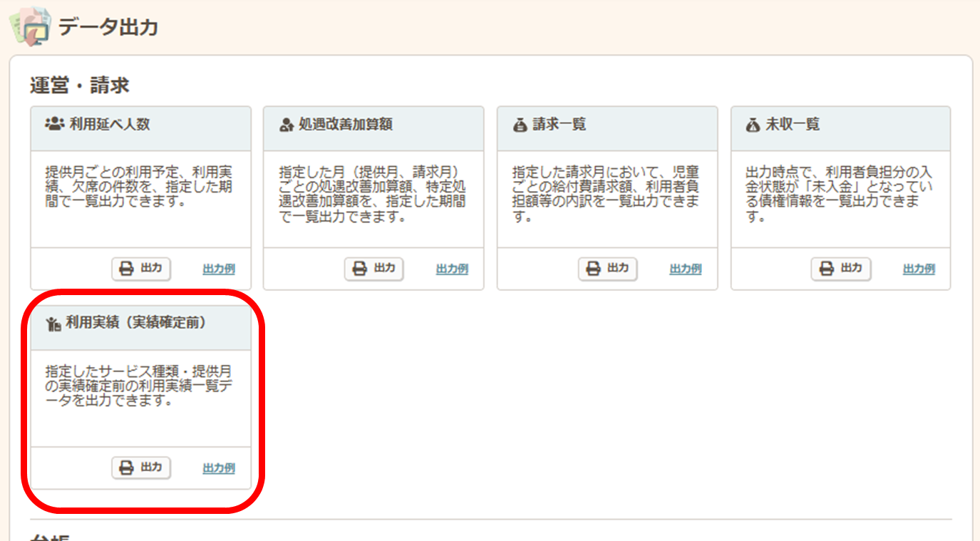
Task: Click the 運営・請求 section heading
Action: [79, 86]
